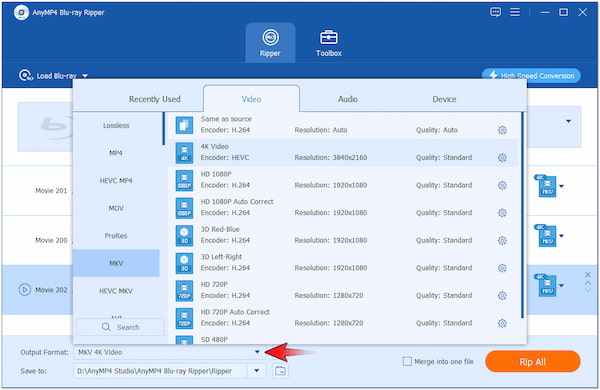600x390 pixels.
Task: Open the feedback message icon
Action: coord(495,12)
